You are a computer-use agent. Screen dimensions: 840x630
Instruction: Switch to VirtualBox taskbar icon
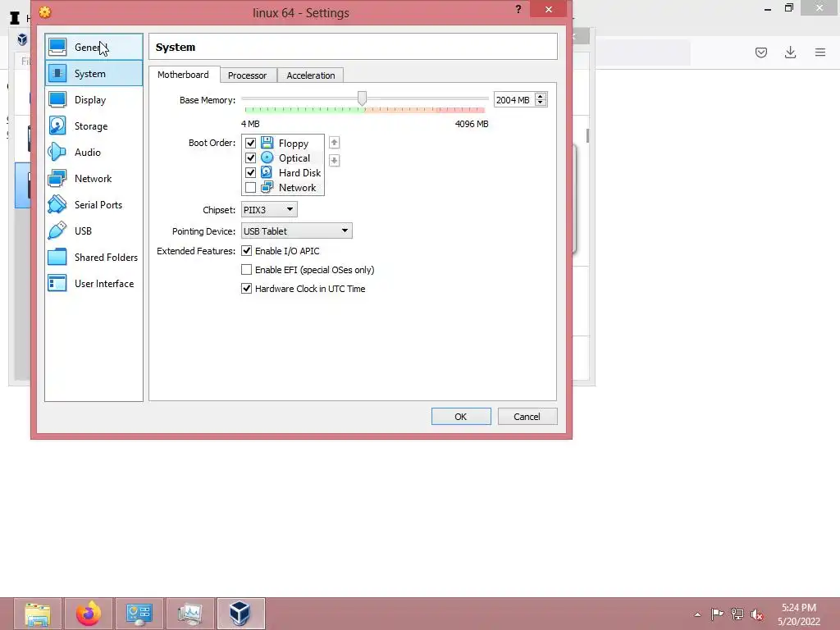pos(240,614)
